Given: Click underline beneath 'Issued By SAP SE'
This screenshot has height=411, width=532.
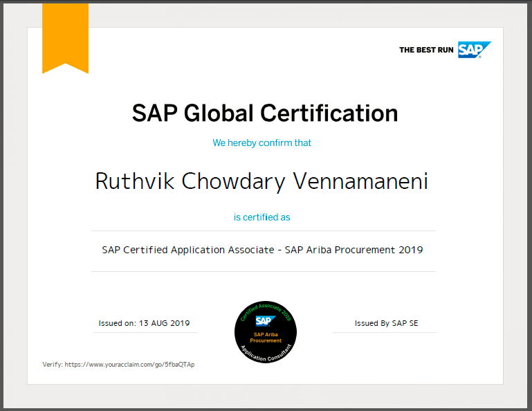Looking at the screenshot, I should point(385,333).
